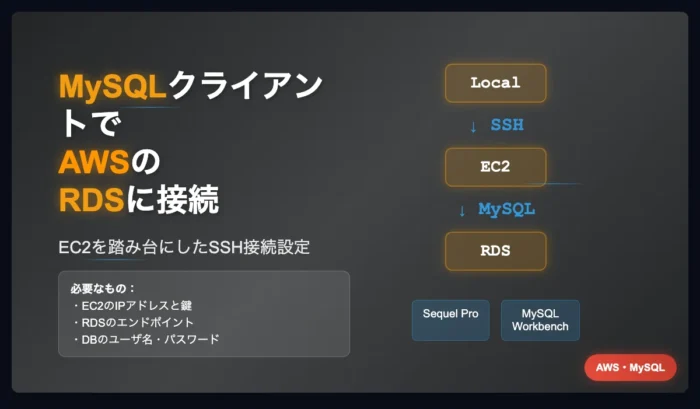Click the クライアン title text
700x409 pixels.
click(x=246, y=85)
